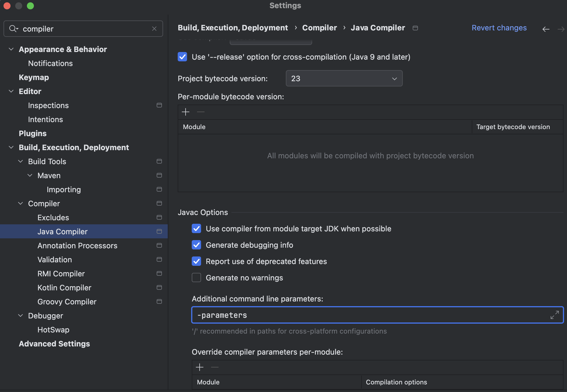Screen dimensions: 567x392
Task: Click the Revert changes link
Action: (499, 28)
